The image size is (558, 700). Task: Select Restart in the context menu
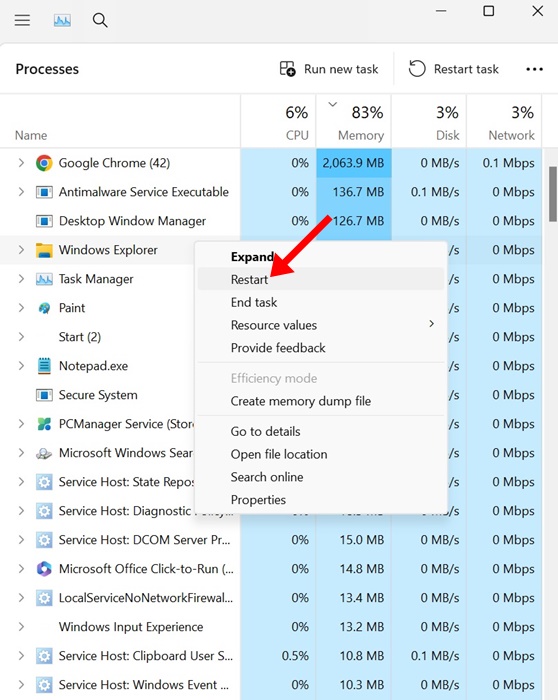(x=321, y=279)
